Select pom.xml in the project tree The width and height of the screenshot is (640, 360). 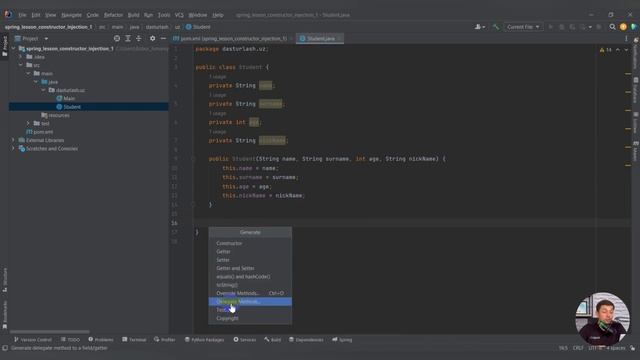tap(40, 132)
